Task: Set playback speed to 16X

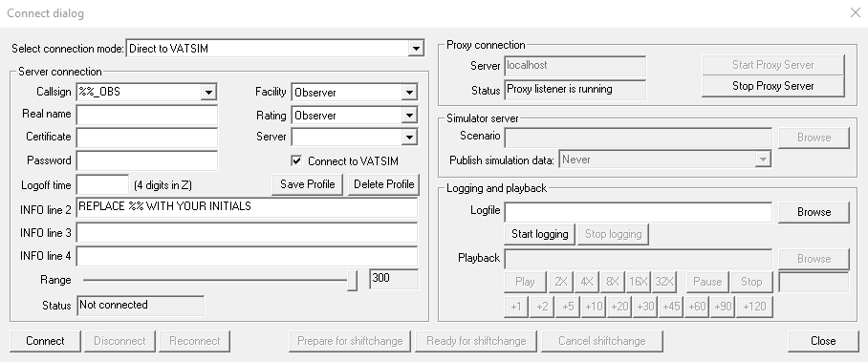Action: tap(638, 282)
